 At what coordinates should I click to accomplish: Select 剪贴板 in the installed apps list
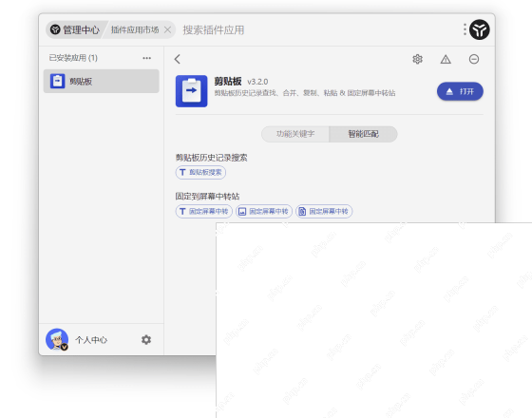pos(101,81)
